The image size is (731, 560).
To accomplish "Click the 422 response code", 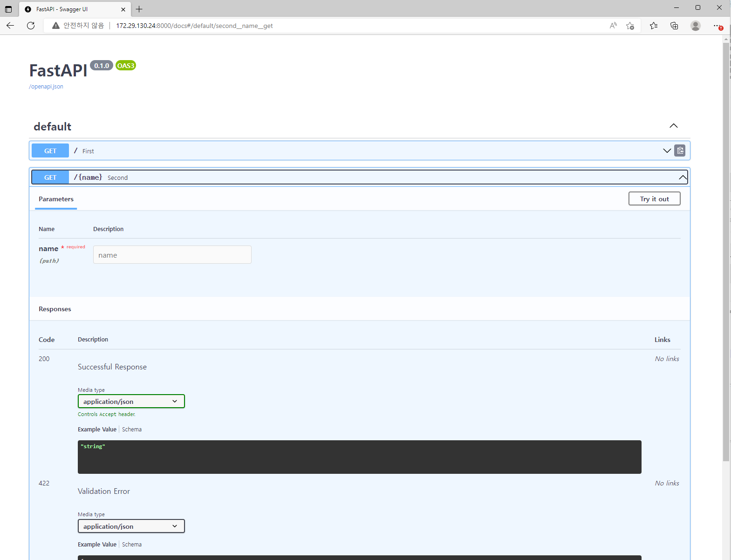I will [x=44, y=483].
